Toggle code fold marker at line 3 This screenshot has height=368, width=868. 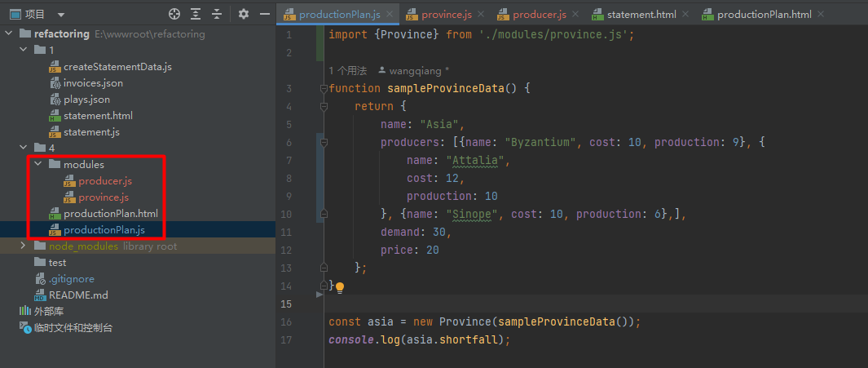click(324, 88)
